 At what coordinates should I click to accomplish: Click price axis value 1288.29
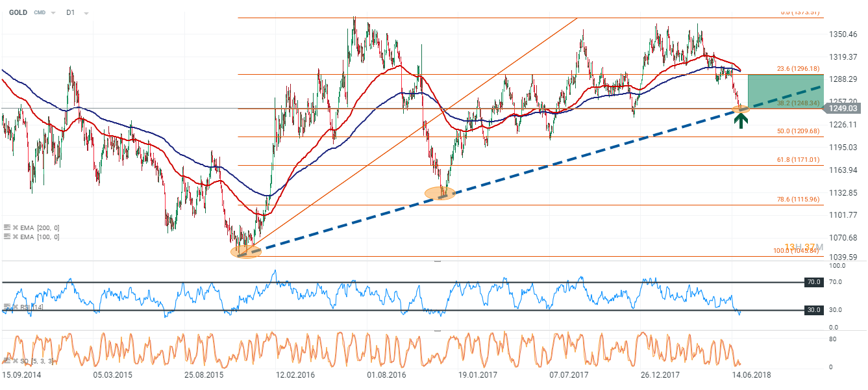(x=843, y=79)
